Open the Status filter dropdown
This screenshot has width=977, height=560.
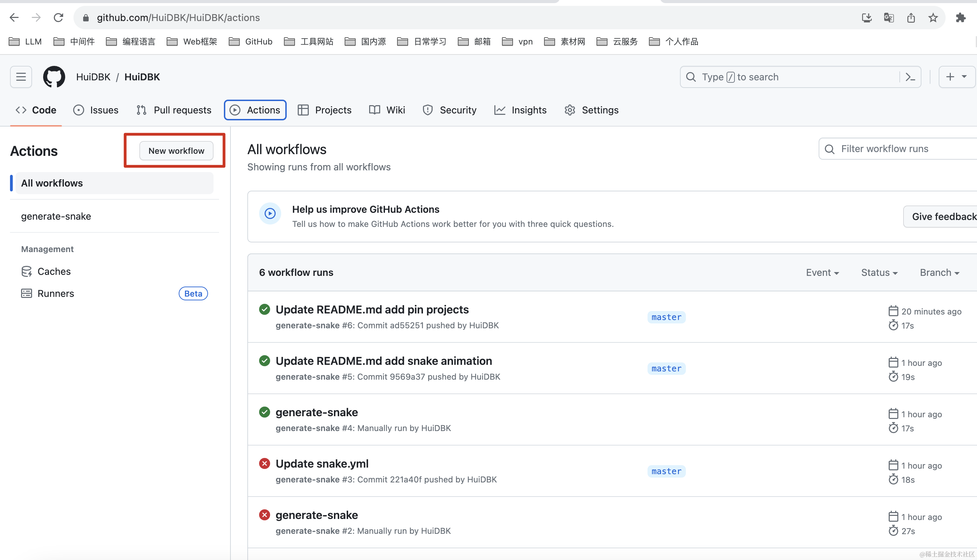point(879,272)
